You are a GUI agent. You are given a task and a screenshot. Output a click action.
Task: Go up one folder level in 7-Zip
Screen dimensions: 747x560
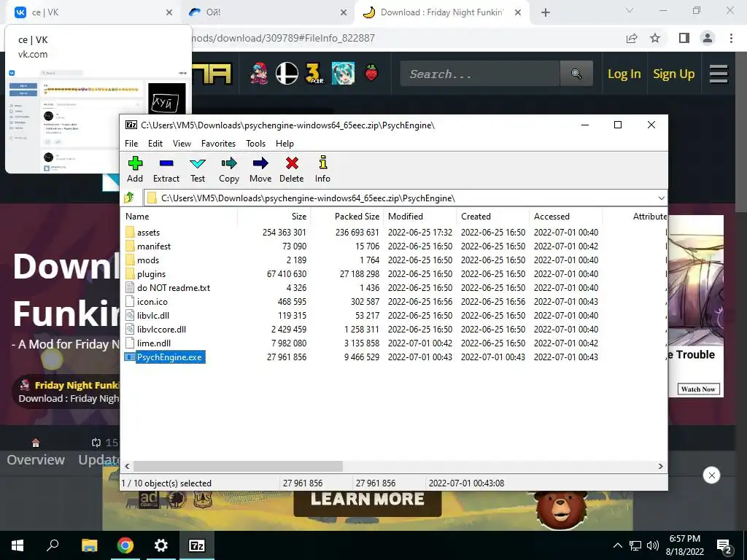[x=129, y=198]
